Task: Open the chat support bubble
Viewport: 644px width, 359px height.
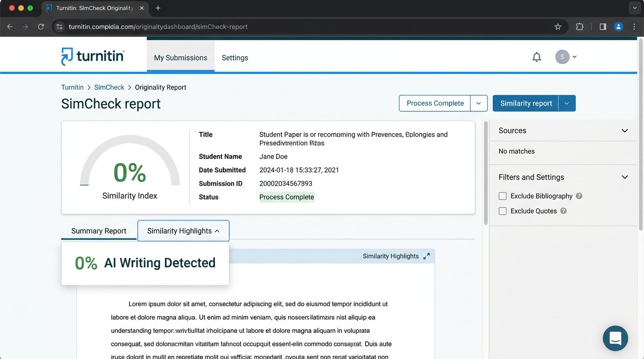Action: coord(615,338)
